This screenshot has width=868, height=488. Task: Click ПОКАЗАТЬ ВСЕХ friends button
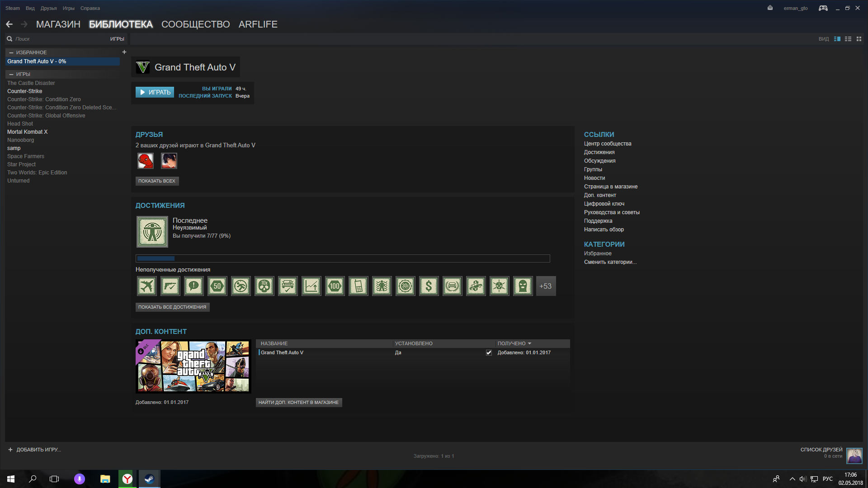pos(157,181)
